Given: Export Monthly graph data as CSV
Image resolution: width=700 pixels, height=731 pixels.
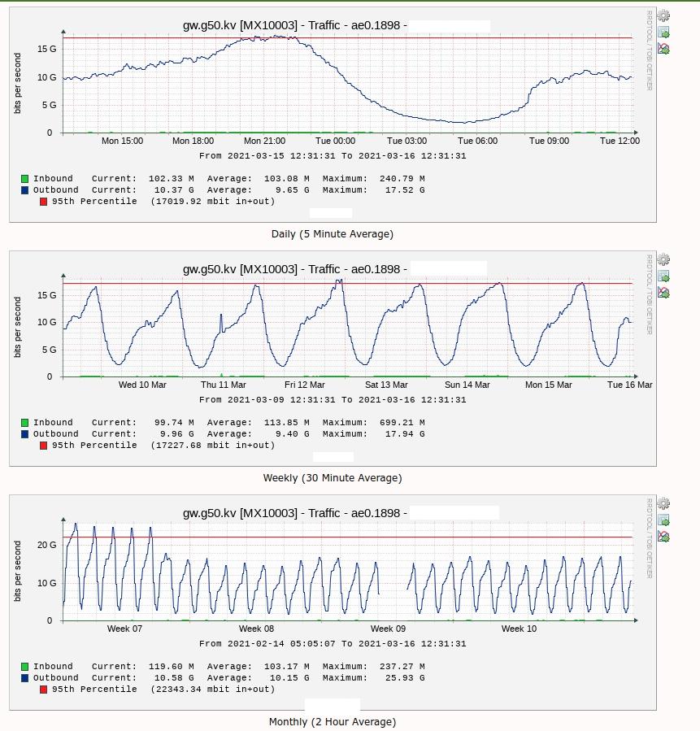Looking at the screenshot, I should tap(663, 520).
